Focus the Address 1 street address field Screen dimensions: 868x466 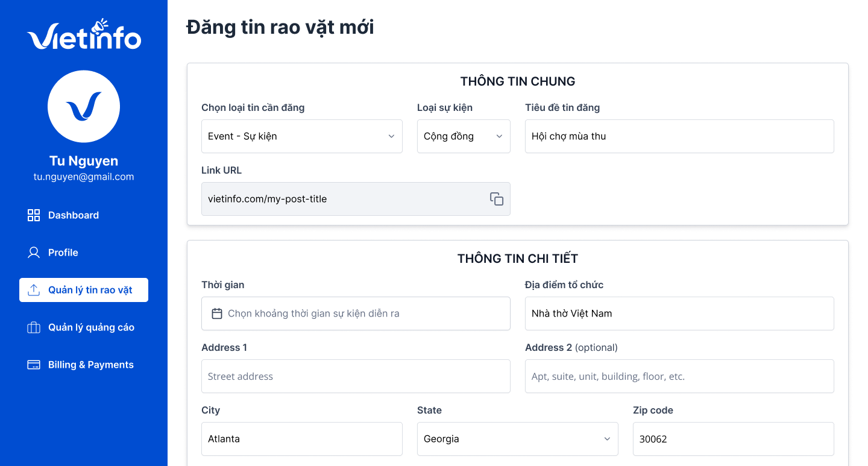click(x=356, y=376)
